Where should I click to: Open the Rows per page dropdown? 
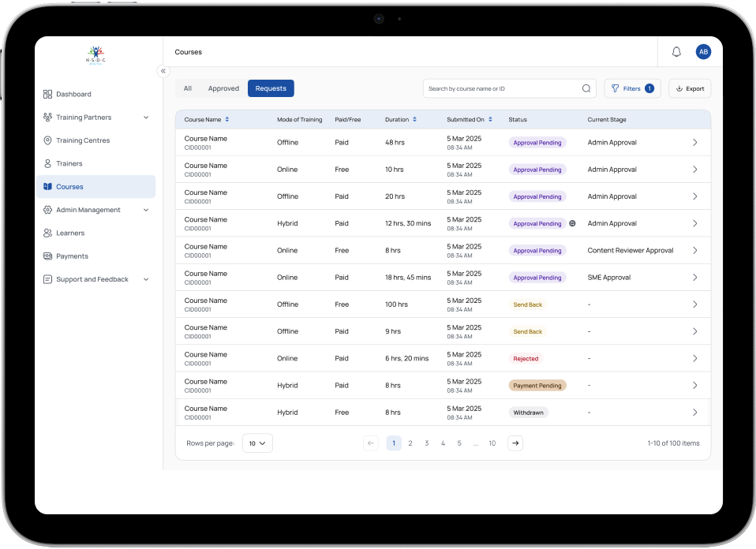tap(257, 443)
